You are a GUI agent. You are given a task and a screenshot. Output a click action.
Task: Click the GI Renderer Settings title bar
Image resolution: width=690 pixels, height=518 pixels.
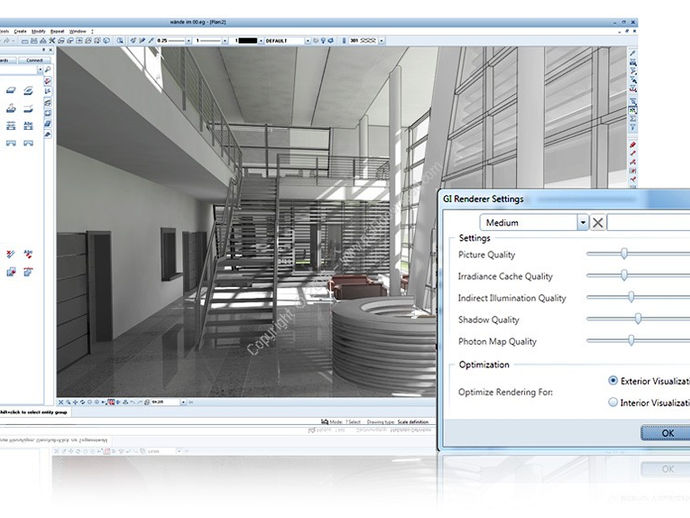[x=565, y=199]
